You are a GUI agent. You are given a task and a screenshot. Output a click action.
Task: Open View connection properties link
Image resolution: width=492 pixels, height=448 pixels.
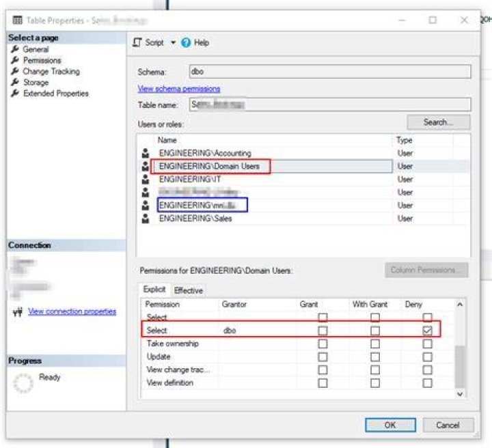pyautogui.click(x=72, y=311)
